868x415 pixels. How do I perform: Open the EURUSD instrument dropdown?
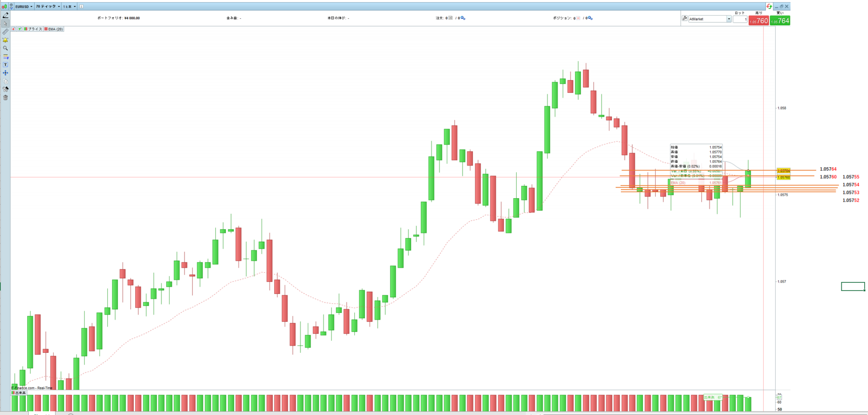coord(24,6)
